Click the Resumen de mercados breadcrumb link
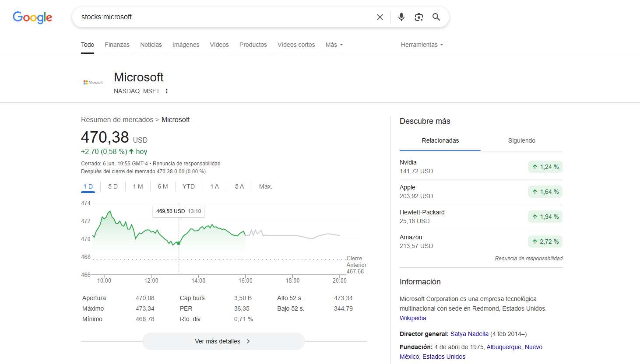 tap(117, 119)
